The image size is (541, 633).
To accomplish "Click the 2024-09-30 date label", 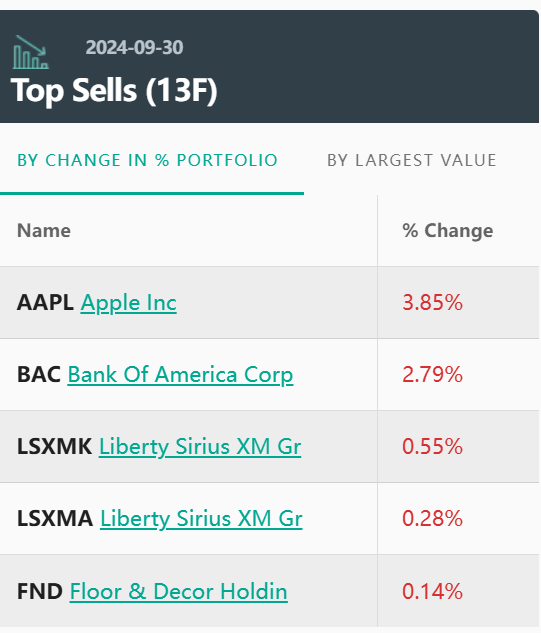I will [134, 48].
